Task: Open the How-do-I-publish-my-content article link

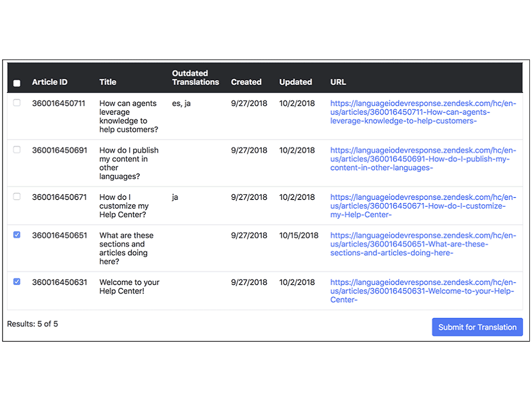Action: coord(423,159)
